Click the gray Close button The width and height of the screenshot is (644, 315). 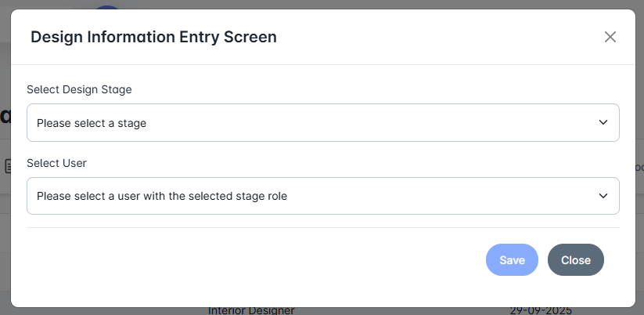tap(575, 260)
